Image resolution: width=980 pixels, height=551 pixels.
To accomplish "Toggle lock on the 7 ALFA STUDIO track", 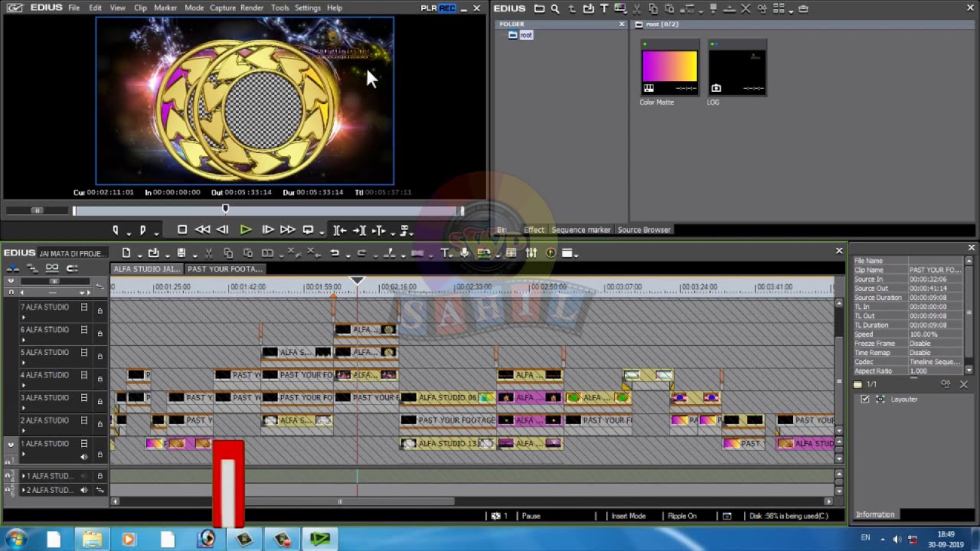I will (x=100, y=311).
